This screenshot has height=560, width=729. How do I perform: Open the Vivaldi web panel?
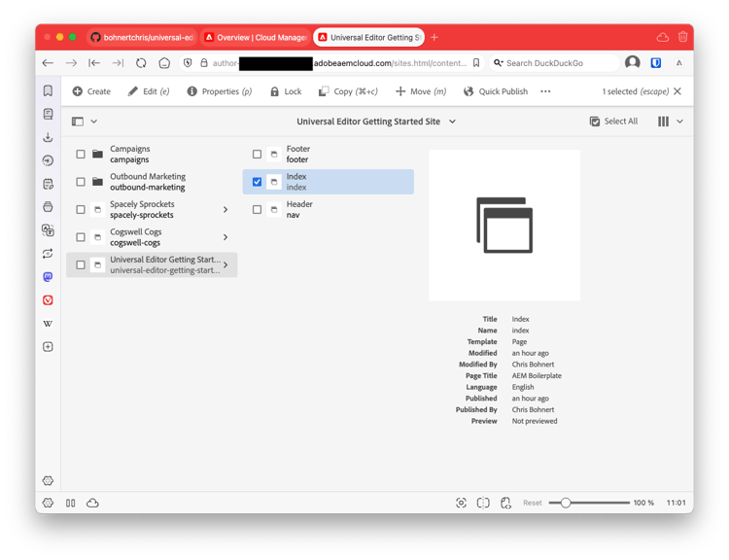click(48, 300)
